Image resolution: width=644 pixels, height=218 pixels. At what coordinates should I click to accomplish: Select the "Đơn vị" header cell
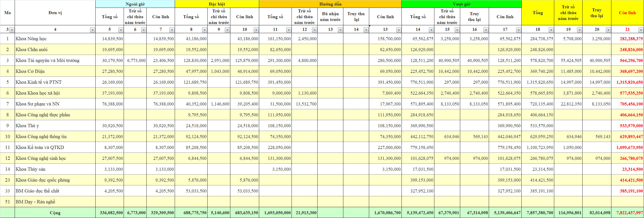pyautogui.click(x=55, y=13)
